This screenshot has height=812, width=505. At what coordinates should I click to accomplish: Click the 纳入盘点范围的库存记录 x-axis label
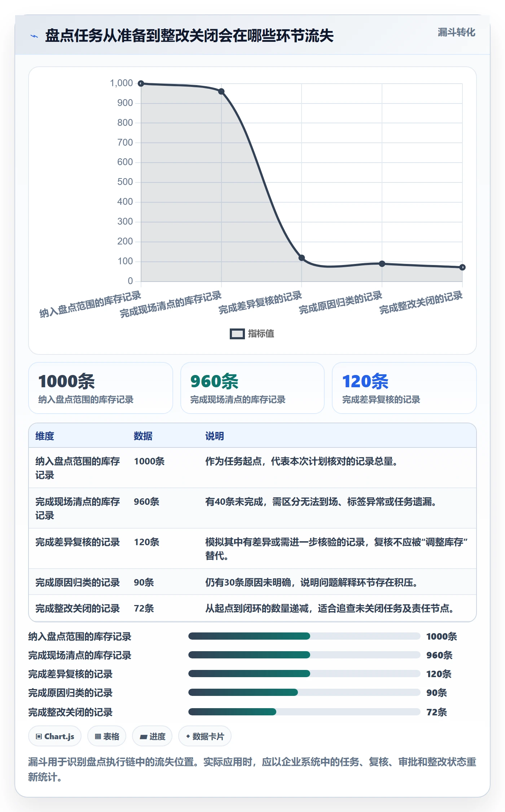pyautogui.click(x=90, y=304)
